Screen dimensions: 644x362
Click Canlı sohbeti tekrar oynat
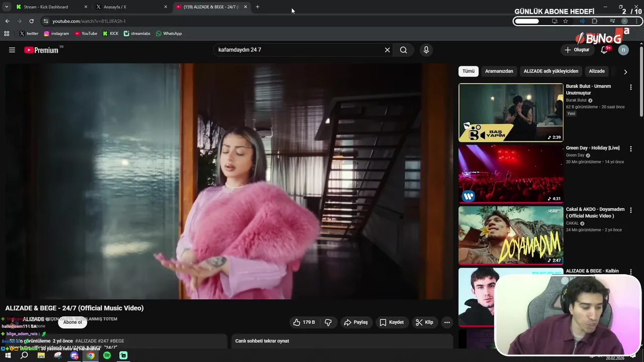[262, 341]
